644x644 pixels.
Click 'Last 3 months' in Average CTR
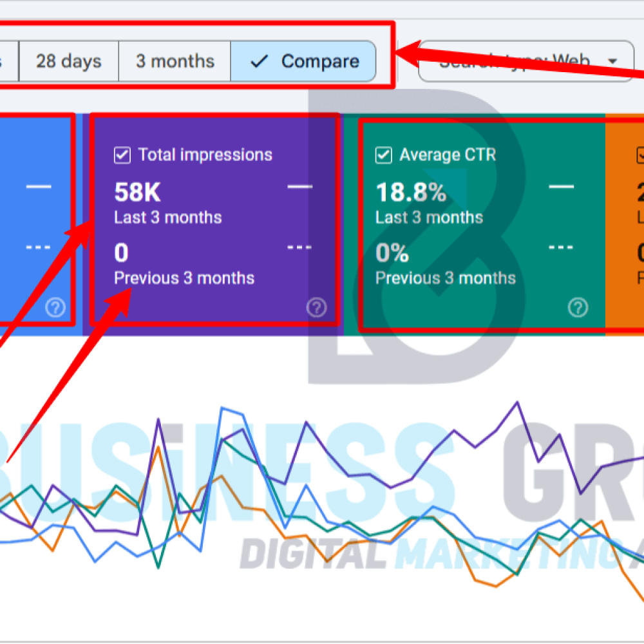(x=429, y=217)
